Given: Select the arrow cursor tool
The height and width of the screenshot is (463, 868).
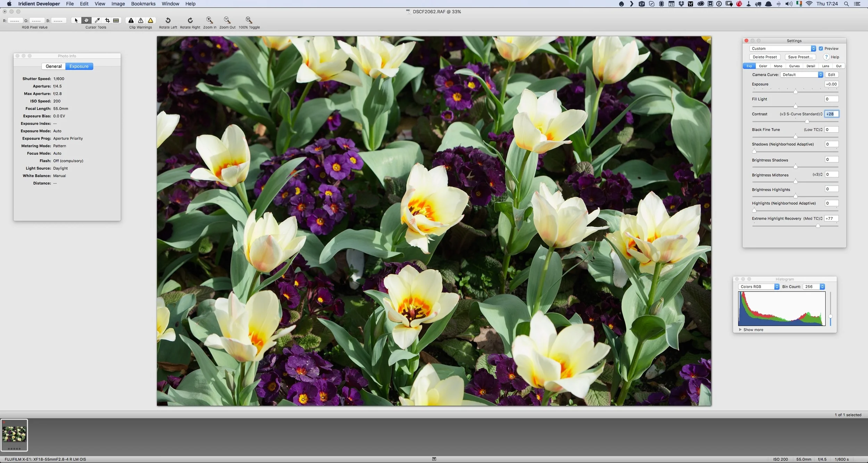Looking at the screenshot, I should (76, 20).
